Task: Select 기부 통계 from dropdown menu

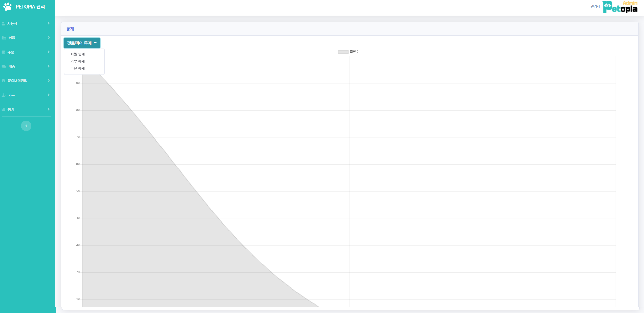Action: 78,62
